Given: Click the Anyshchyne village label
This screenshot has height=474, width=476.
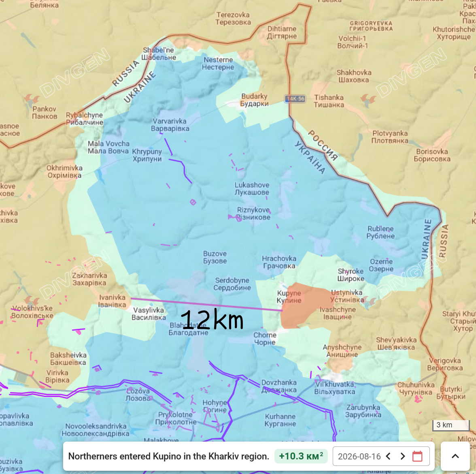Looking at the screenshot, I should [342, 351].
